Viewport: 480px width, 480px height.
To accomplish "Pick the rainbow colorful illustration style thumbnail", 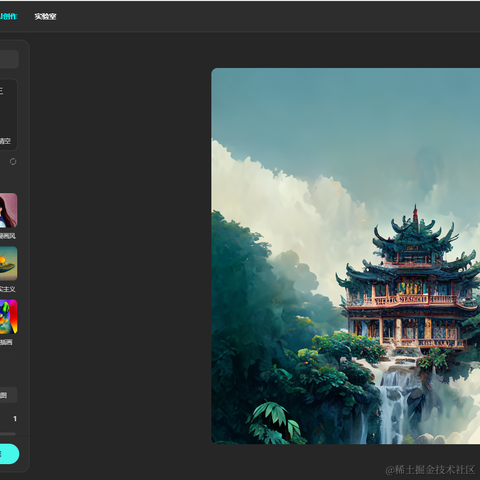I will (9, 317).
